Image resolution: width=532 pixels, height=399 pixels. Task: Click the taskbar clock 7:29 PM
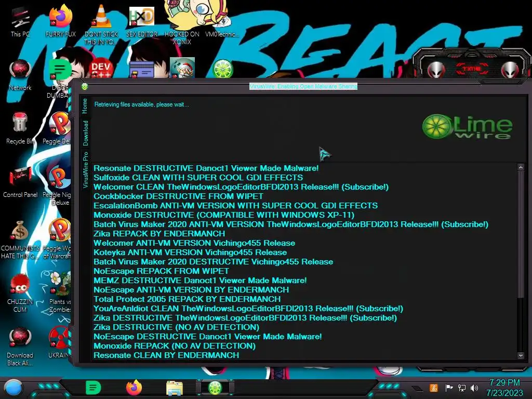point(504,382)
